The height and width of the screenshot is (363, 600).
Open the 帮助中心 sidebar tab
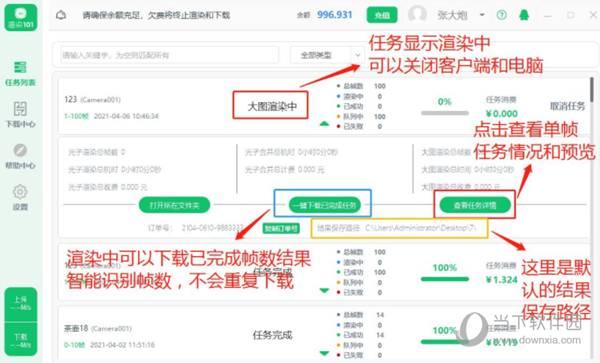[20, 156]
